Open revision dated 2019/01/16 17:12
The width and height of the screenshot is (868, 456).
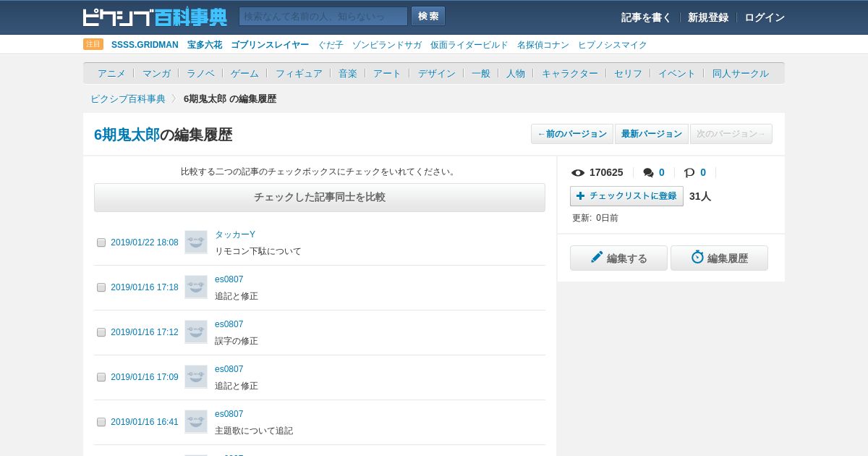pos(145,332)
